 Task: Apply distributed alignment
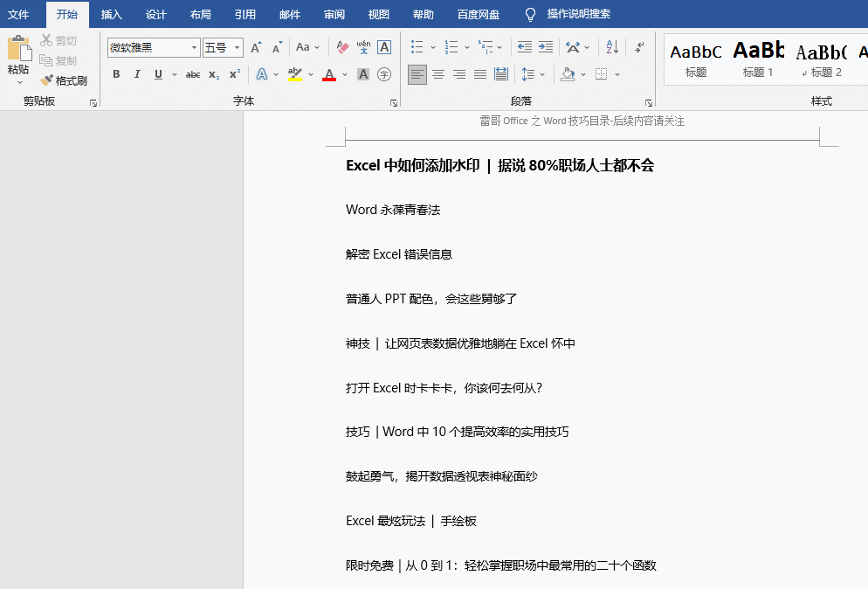501,74
